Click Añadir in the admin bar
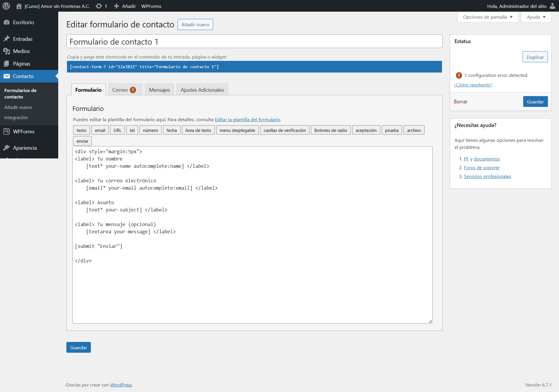This screenshot has height=392, width=559. pos(125,6)
